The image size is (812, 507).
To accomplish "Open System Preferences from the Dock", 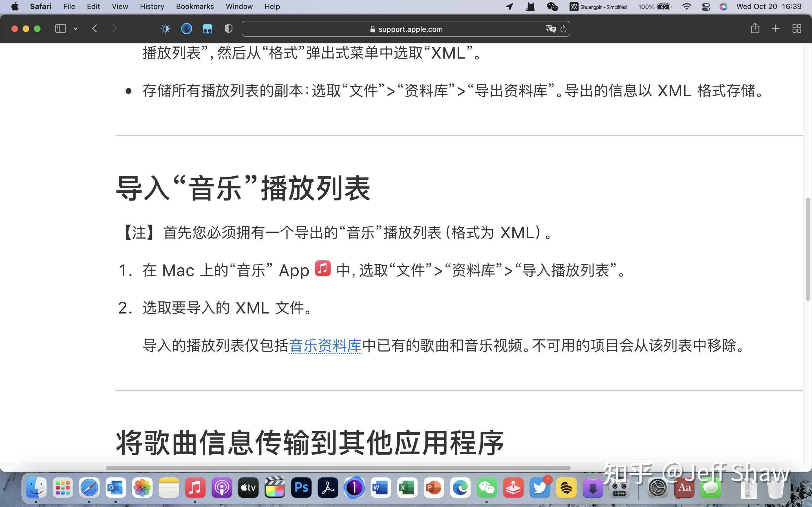I will [657, 488].
